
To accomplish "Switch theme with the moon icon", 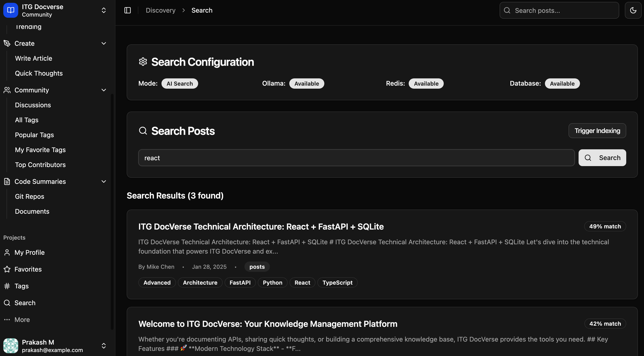I will pos(633,10).
